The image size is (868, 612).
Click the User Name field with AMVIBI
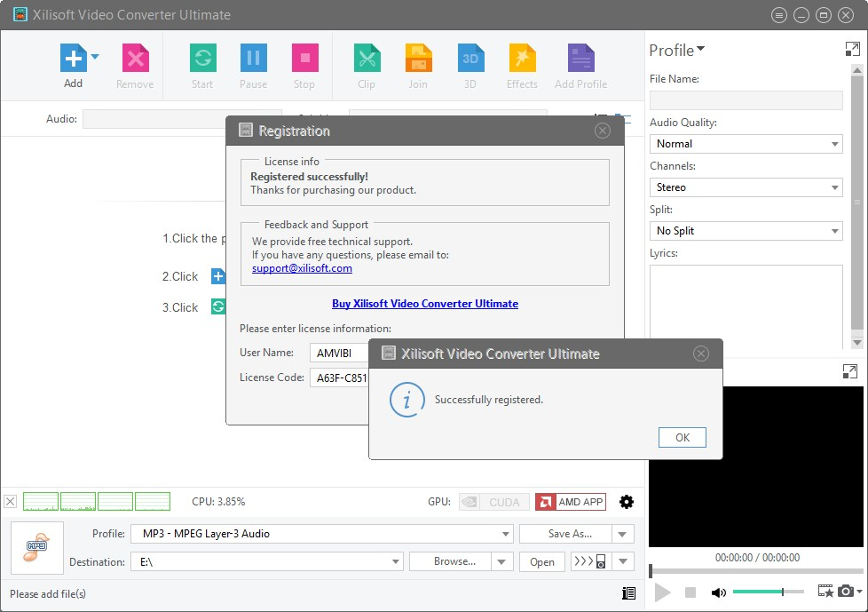coord(339,353)
